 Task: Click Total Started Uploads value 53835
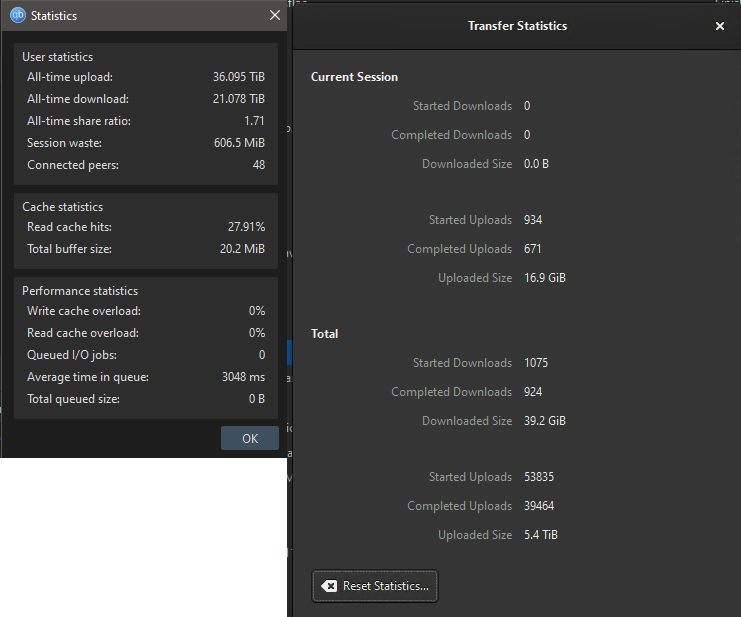point(539,477)
